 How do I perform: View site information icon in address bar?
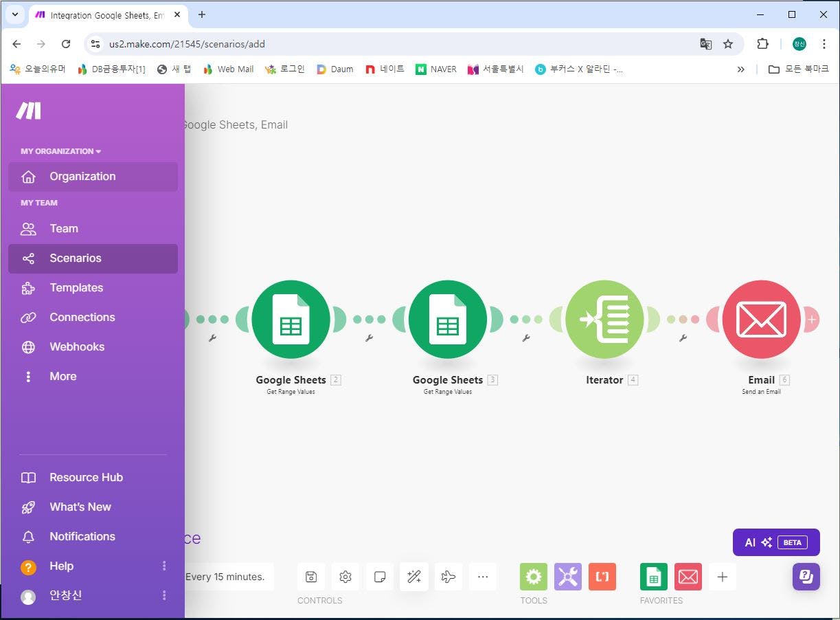[x=96, y=44]
